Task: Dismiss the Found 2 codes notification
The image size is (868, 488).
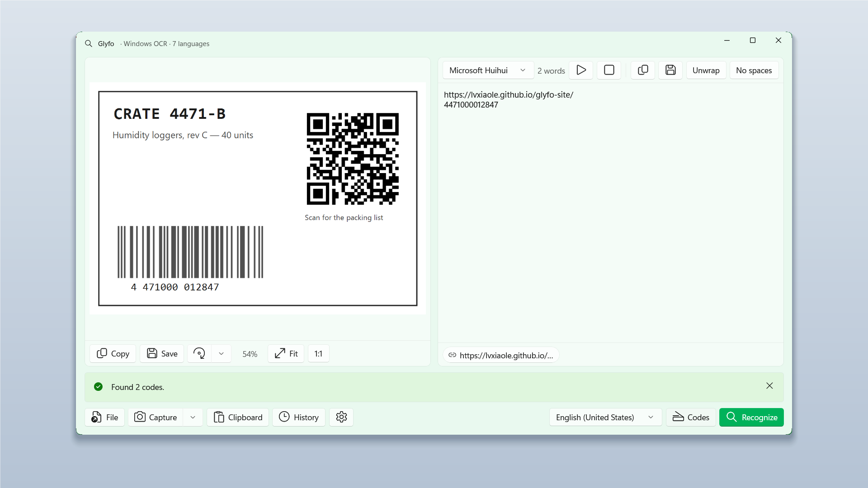Action: tap(769, 386)
